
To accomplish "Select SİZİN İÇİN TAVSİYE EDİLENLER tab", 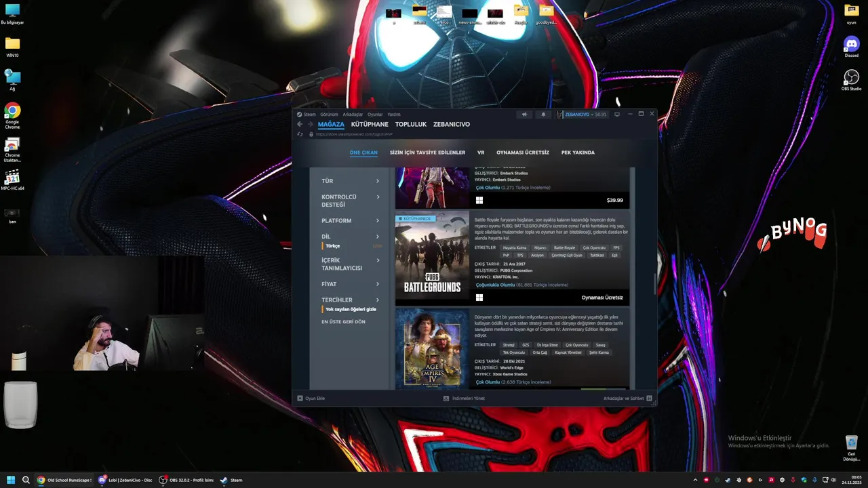I will (427, 152).
